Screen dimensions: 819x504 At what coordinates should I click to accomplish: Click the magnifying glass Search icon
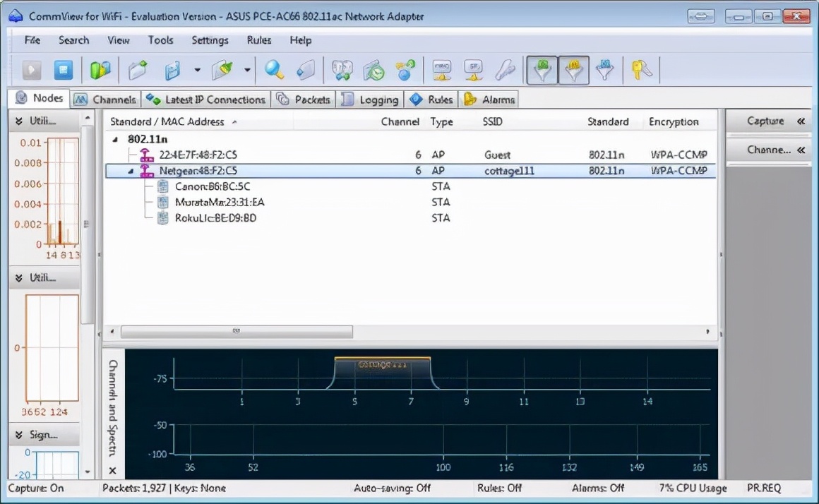[x=274, y=69]
